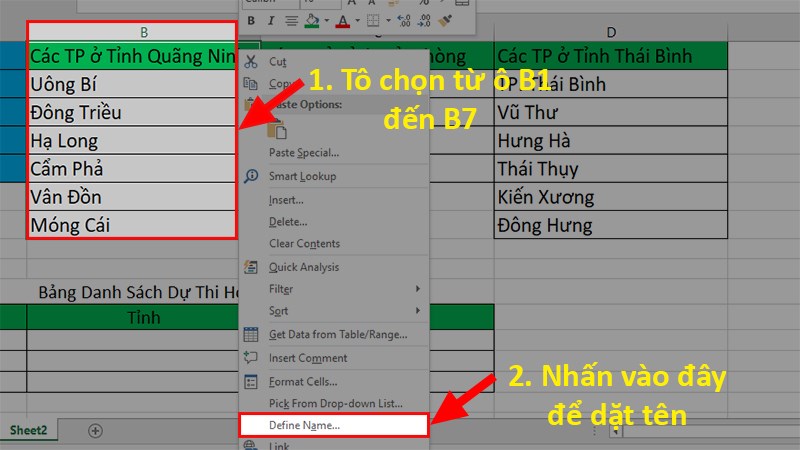Click 'Bảng Danh Sách Dự Thi' title cell
800x450 pixels.
pyautogui.click(x=139, y=292)
